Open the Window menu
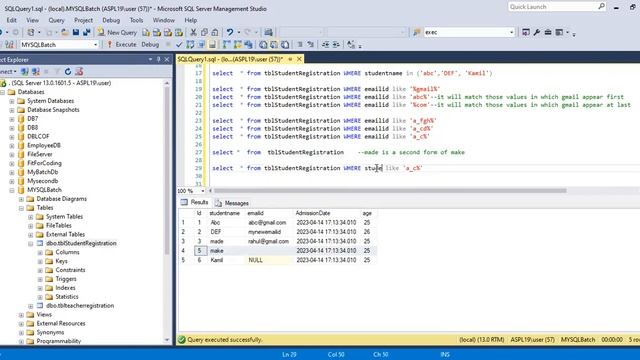Image resolution: width=640 pixels, height=360 pixels. point(164,20)
